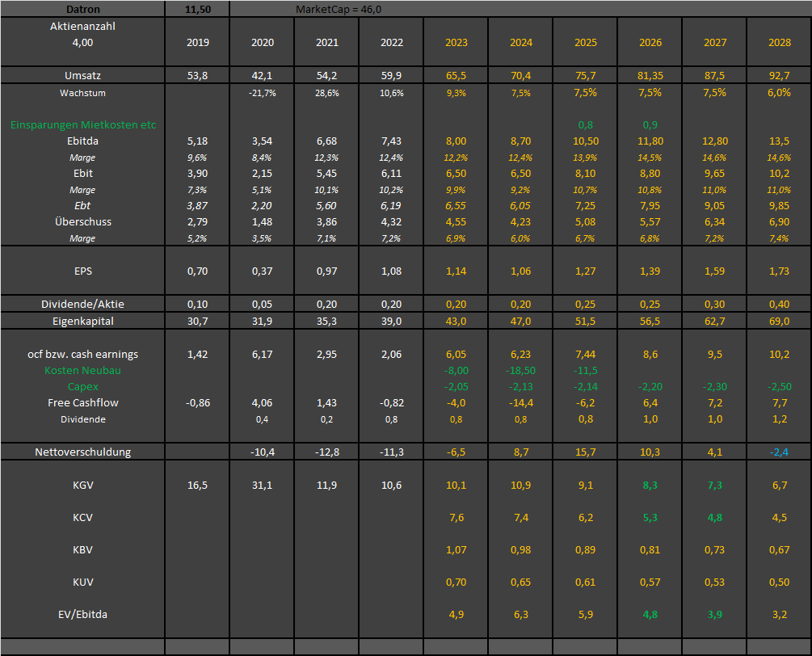This screenshot has width=812, height=656.
Task: Click the "2028" year column header
Action: click(x=780, y=43)
